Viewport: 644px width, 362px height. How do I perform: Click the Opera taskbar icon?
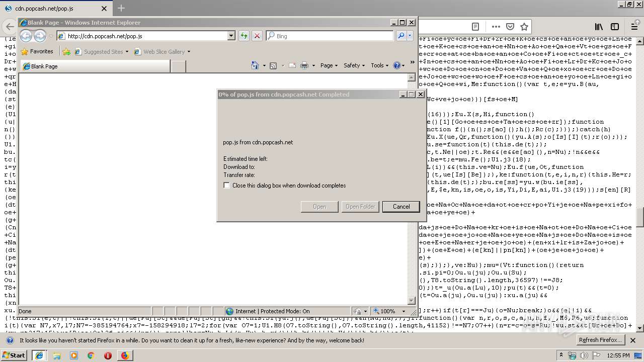108,355
